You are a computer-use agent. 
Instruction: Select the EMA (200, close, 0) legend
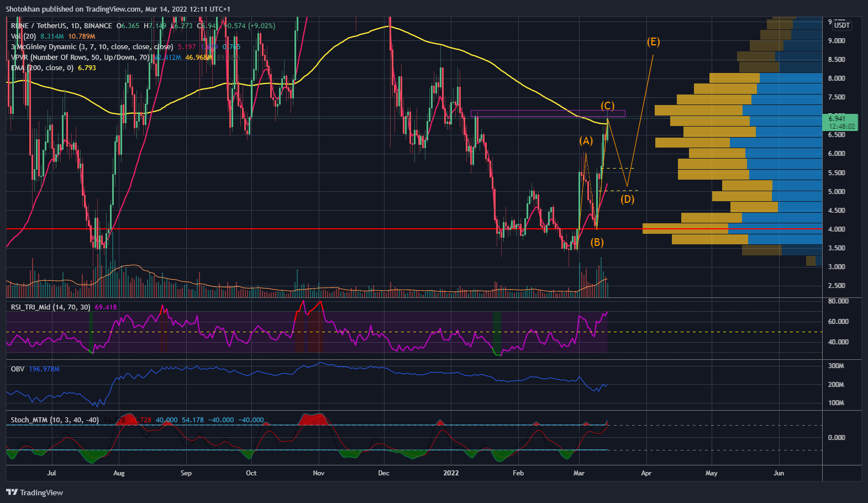(x=42, y=68)
